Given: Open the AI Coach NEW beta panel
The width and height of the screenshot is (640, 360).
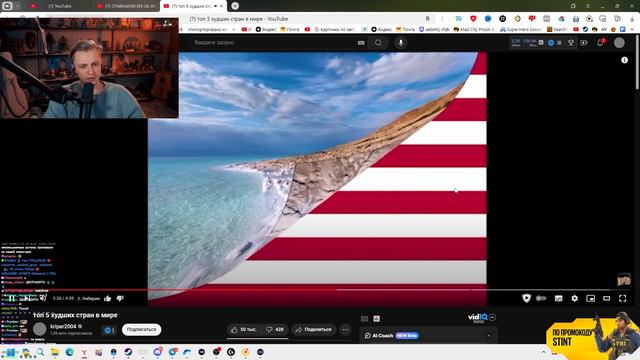Looking at the screenshot, I should (x=392, y=336).
